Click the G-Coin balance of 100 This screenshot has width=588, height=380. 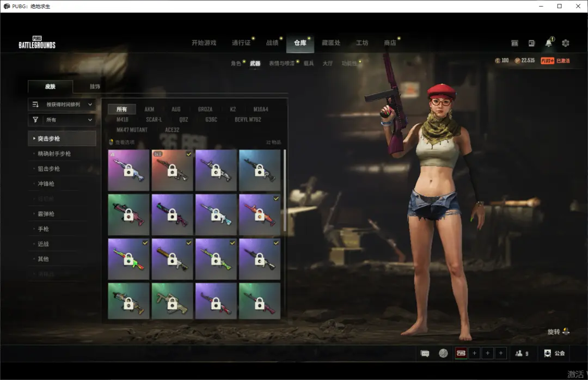(501, 60)
